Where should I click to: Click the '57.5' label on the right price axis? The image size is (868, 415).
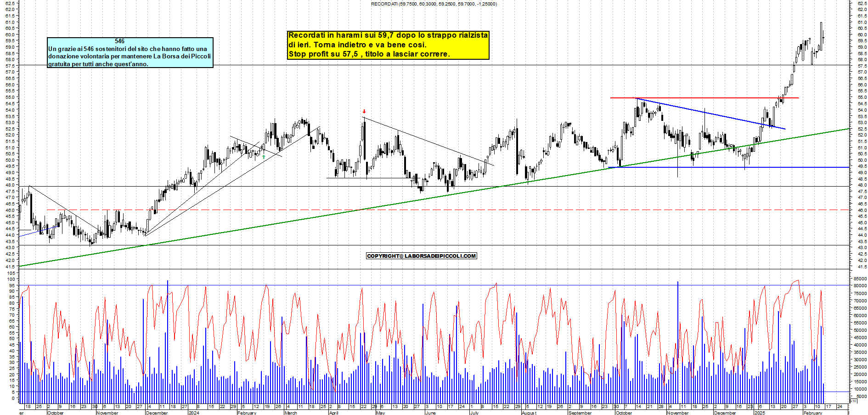pos(862,66)
